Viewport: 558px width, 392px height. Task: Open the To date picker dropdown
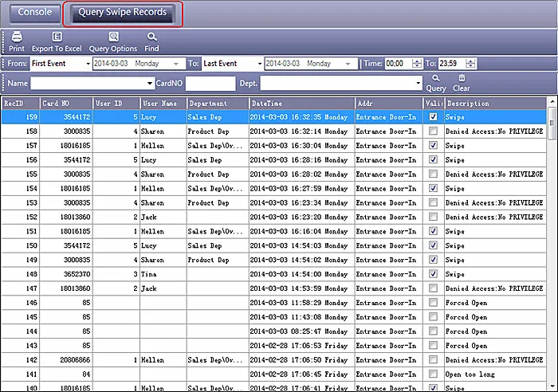coord(348,64)
